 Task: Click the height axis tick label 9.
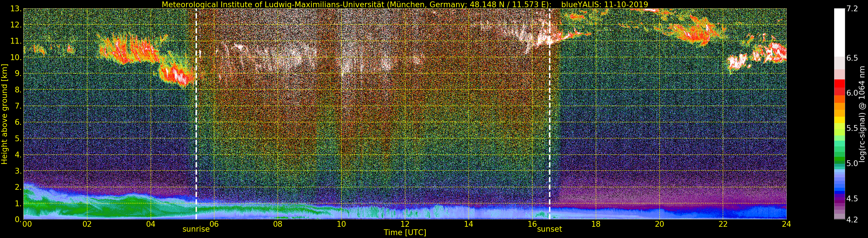pyautogui.click(x=18, y=74)
